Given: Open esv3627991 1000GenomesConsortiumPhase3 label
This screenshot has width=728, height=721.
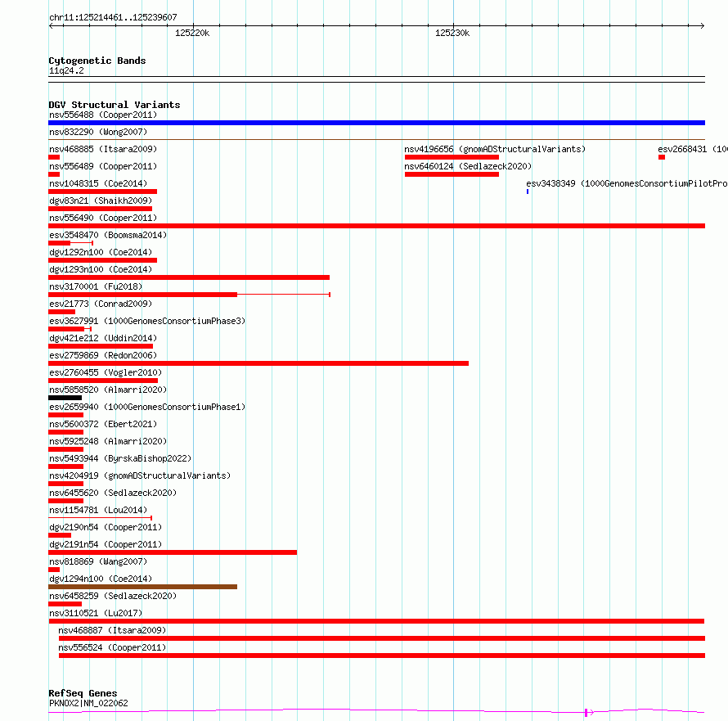Looking at the screenshot, I should (147, 321).
